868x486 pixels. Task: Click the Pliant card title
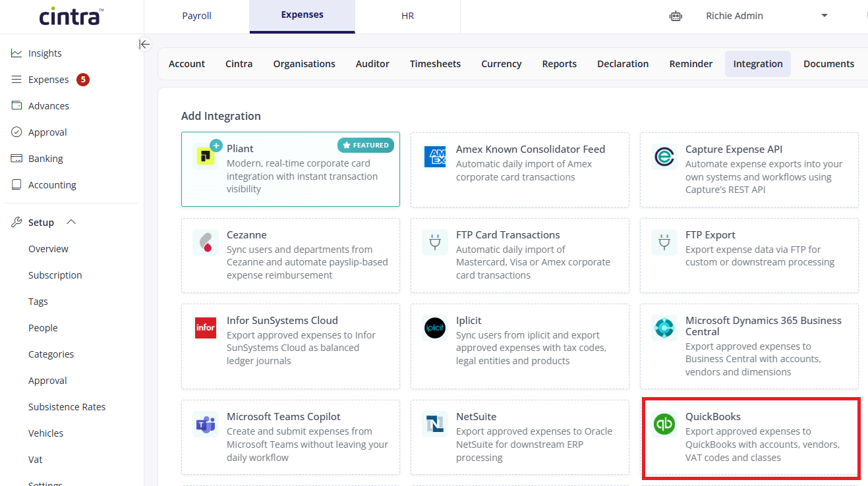click(x=240, y=149)
